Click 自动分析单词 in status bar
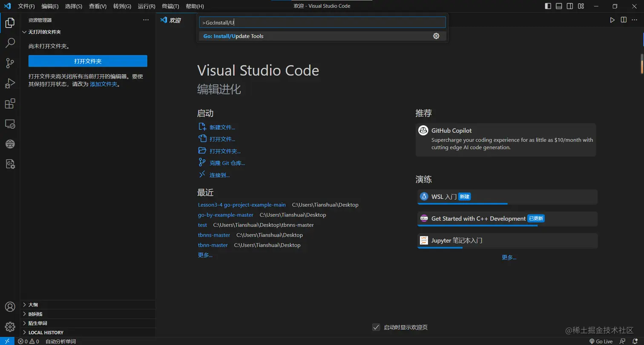This screenshot has width=644, height=345. tap(60, 341)
